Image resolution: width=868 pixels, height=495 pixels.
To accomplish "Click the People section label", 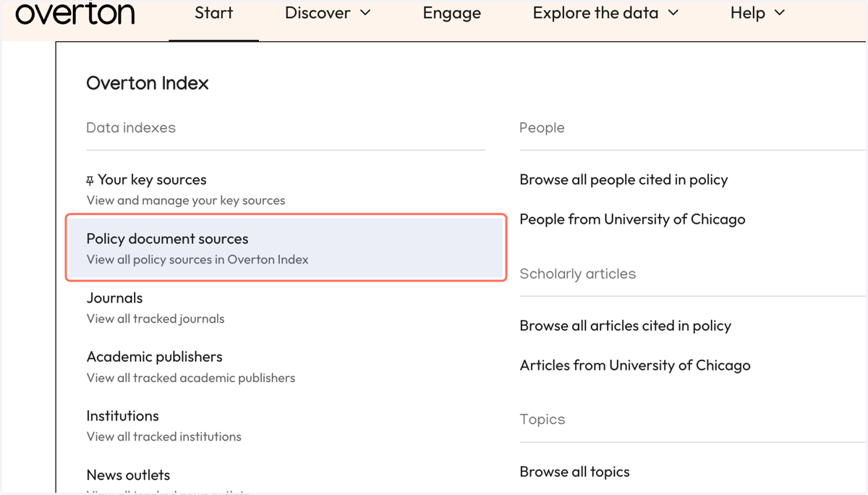I will point(542,127).
